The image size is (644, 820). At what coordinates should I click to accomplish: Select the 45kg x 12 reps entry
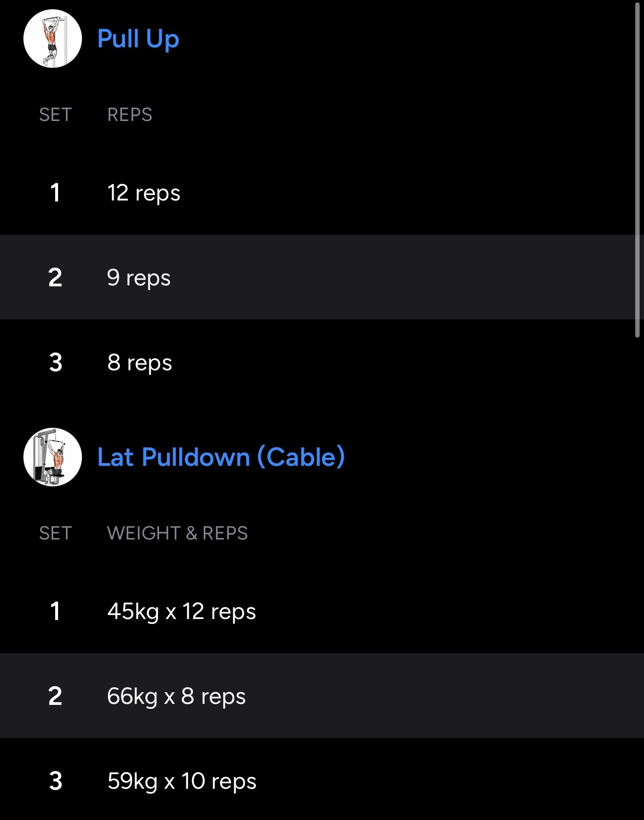(x=181, y=611)
